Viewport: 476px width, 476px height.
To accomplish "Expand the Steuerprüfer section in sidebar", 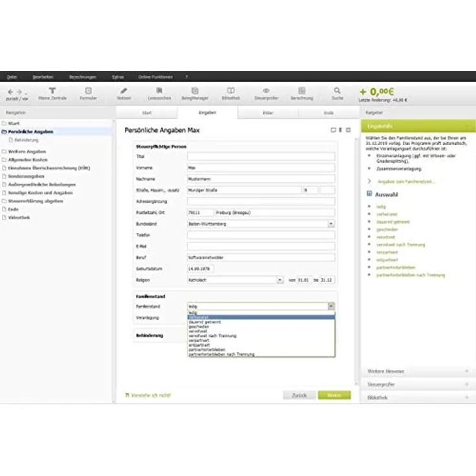I will click(x=417, y=385).
